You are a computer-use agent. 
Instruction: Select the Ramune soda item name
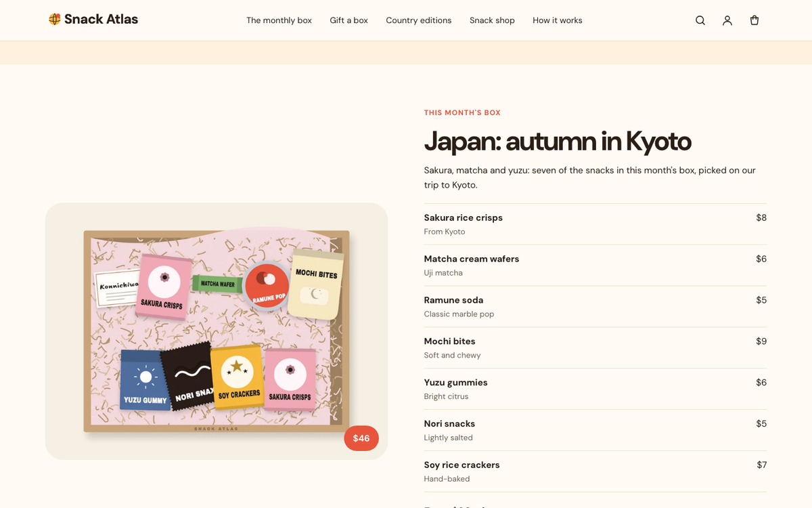(453, 300)
